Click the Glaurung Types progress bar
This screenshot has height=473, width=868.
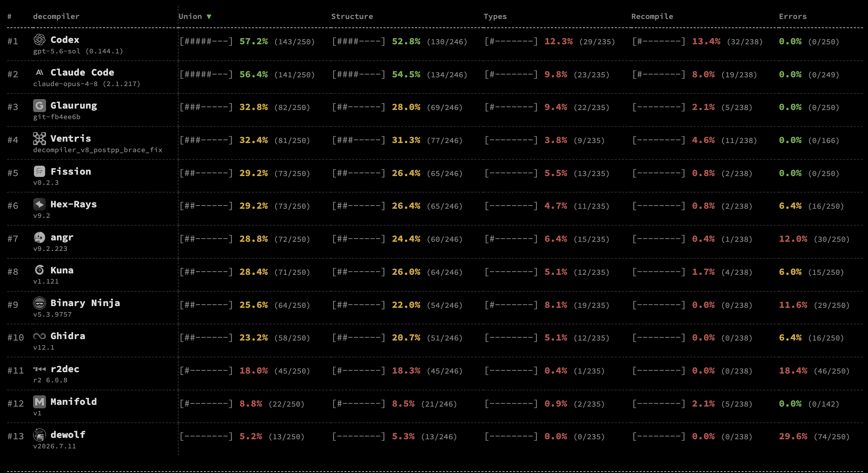[511, 107]
